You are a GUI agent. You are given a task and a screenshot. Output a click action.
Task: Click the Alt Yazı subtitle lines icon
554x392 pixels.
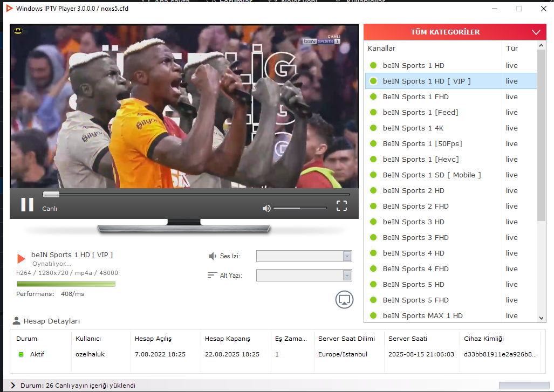coord(212,275)
